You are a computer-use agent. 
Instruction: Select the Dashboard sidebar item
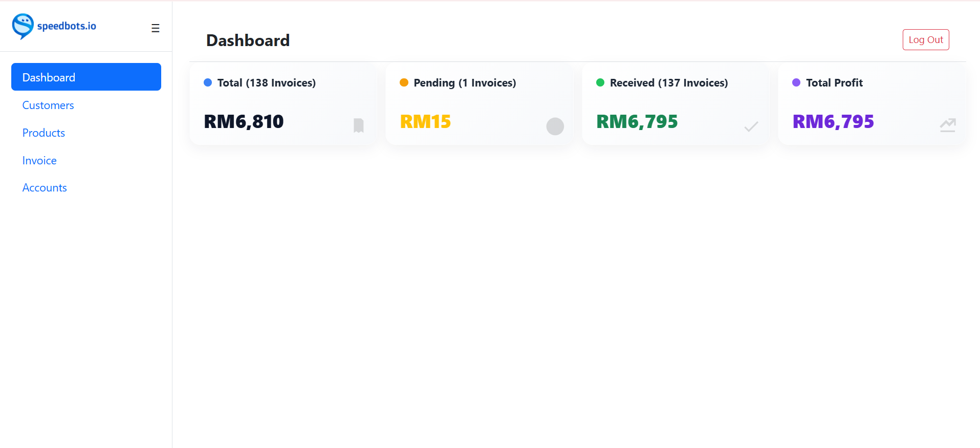pos(49,77)
